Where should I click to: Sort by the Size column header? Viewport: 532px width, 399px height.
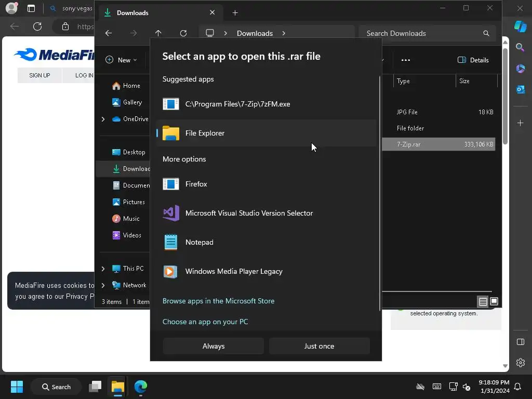tap(476, 81)
